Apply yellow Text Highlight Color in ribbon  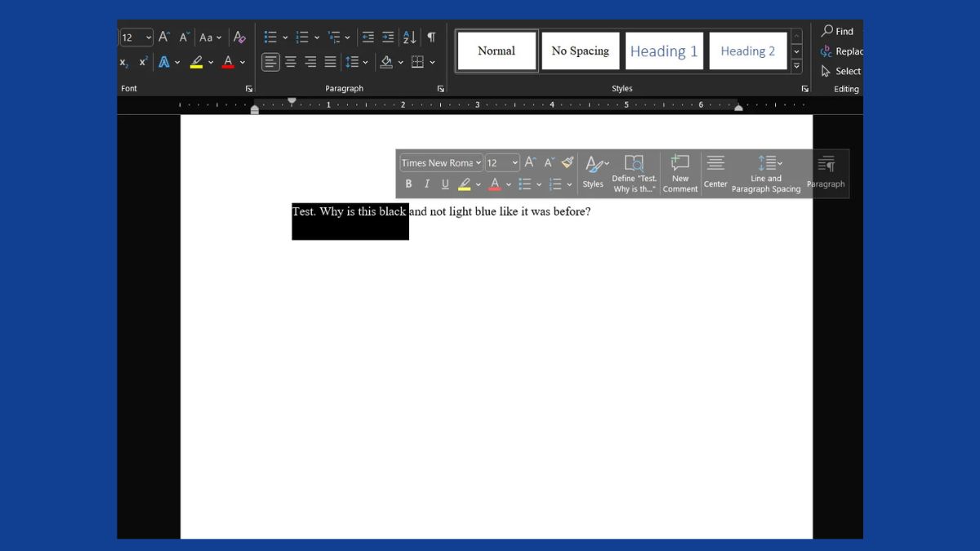196,62
